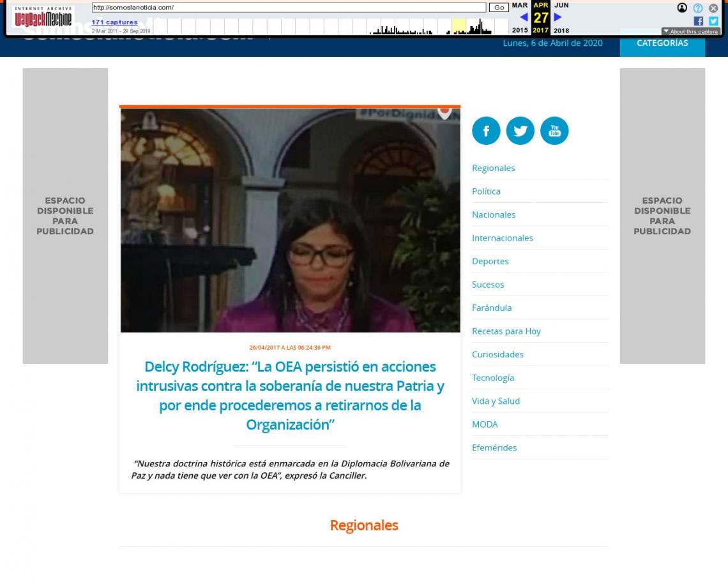Click the Wayback Machine logo
This screenshot has width=728, height=582.
[x=43, y=18]
